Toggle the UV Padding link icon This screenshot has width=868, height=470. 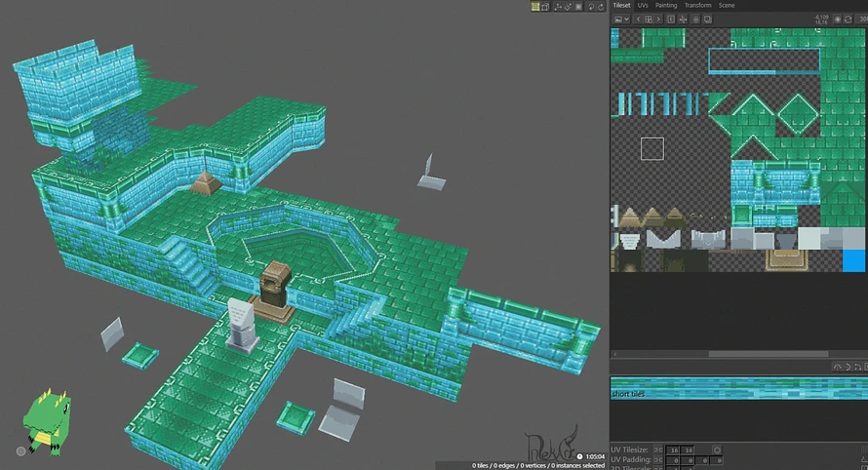coord(658,459)
